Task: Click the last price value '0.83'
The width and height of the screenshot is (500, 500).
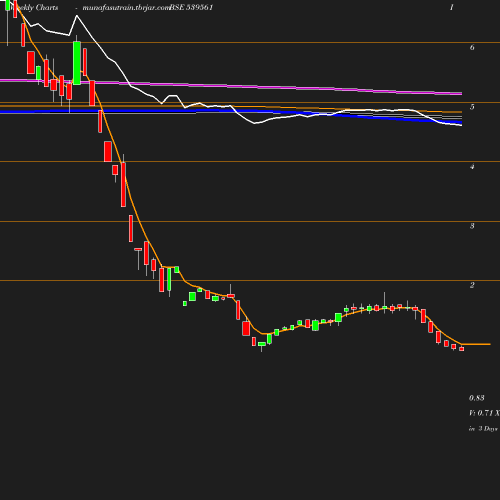Action: [x=477, y=398]
